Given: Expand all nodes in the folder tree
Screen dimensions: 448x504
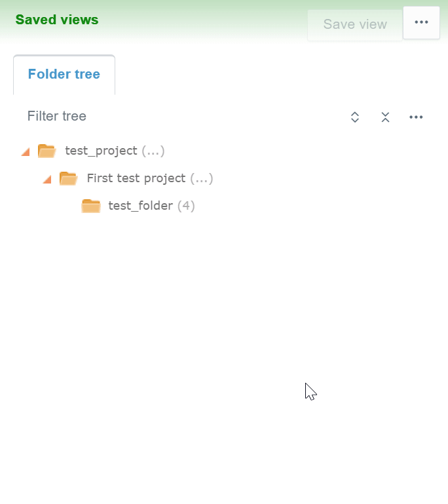Looking at the screenshot, I should coord(355,117).
